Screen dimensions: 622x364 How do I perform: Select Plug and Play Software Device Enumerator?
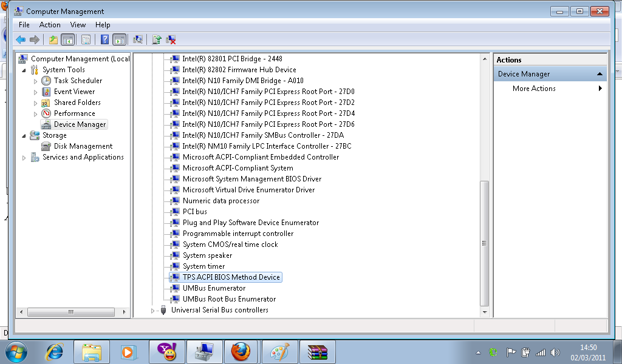click(x=251, y=223)
